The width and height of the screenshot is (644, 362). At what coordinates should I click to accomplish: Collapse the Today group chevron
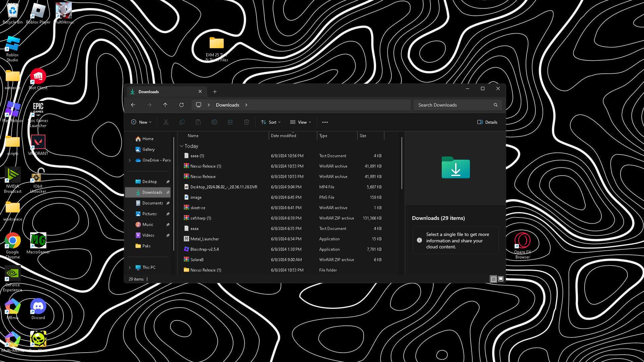pos(181,146)
